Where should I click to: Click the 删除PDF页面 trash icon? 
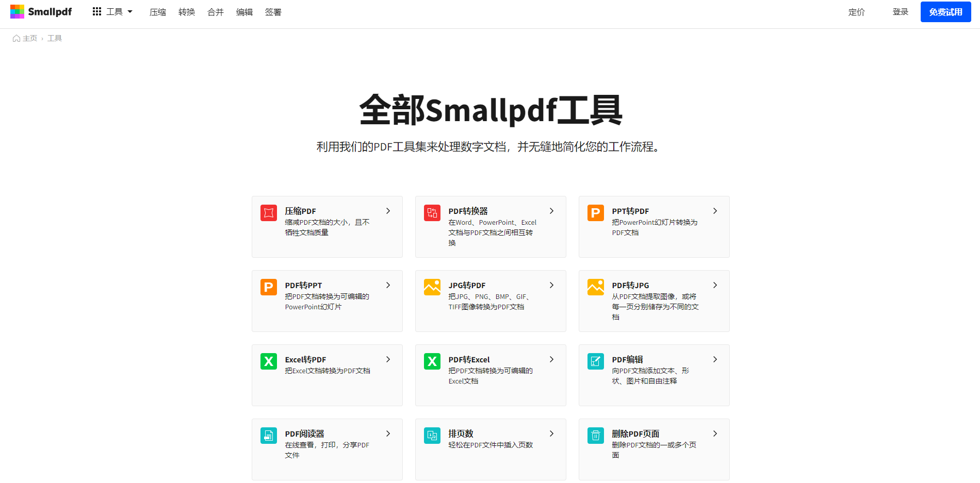[595, 435]
